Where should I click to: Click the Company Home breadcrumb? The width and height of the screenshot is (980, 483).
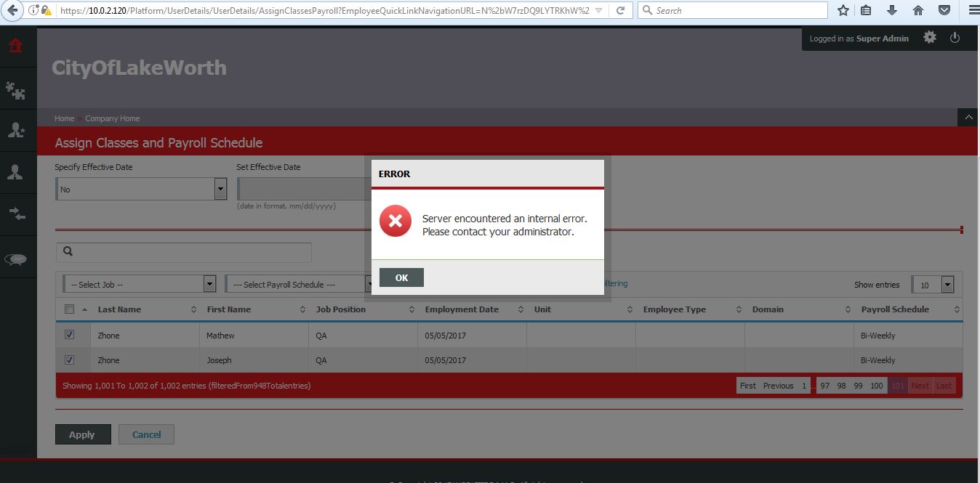point(113,118)
